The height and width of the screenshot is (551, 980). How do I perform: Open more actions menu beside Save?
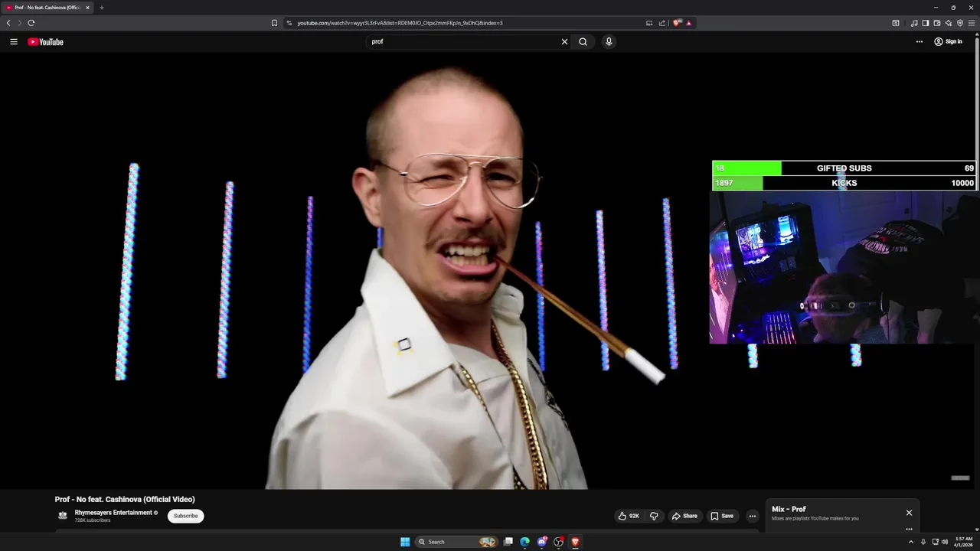[753, 516]
